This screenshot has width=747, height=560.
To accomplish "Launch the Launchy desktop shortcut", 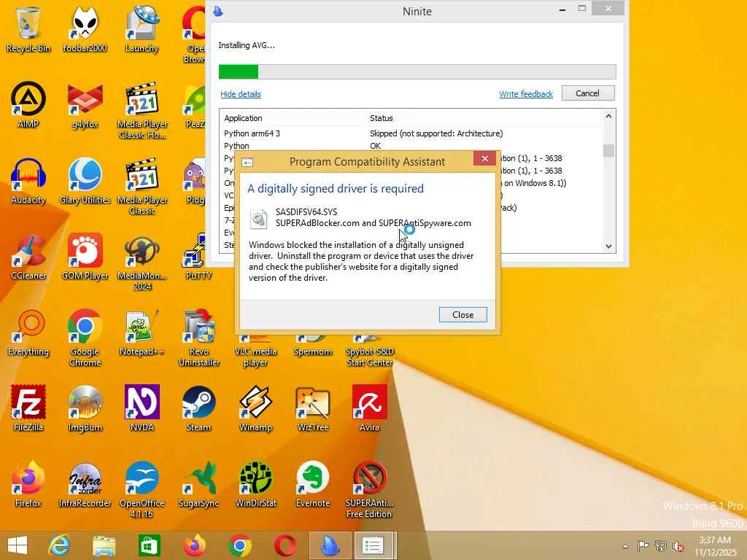I will tap(142, 29).
